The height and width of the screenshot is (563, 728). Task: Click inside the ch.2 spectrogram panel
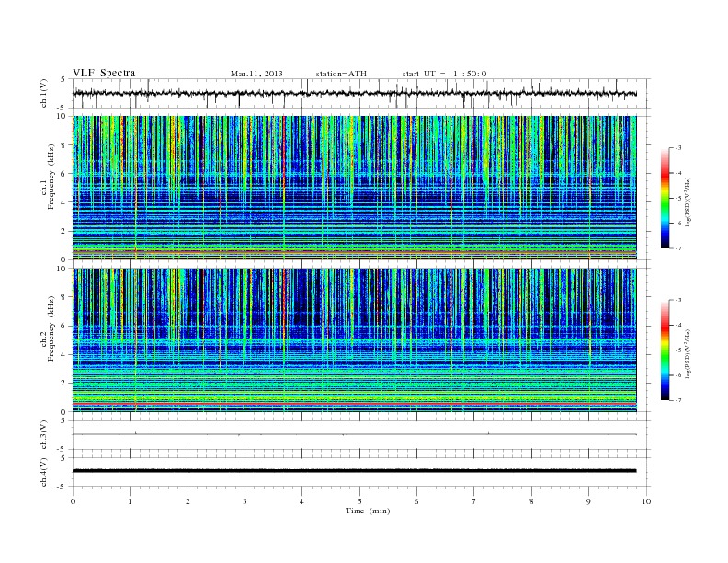354,340
